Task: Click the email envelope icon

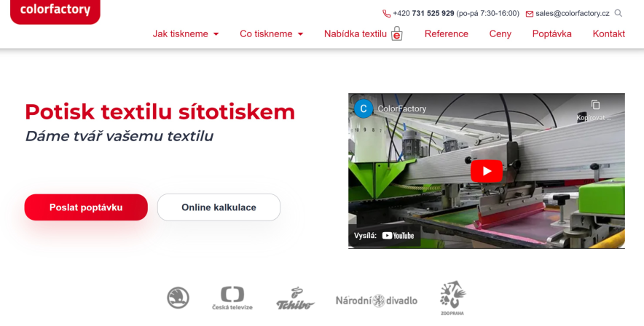Action: click(x=530, y=14)
